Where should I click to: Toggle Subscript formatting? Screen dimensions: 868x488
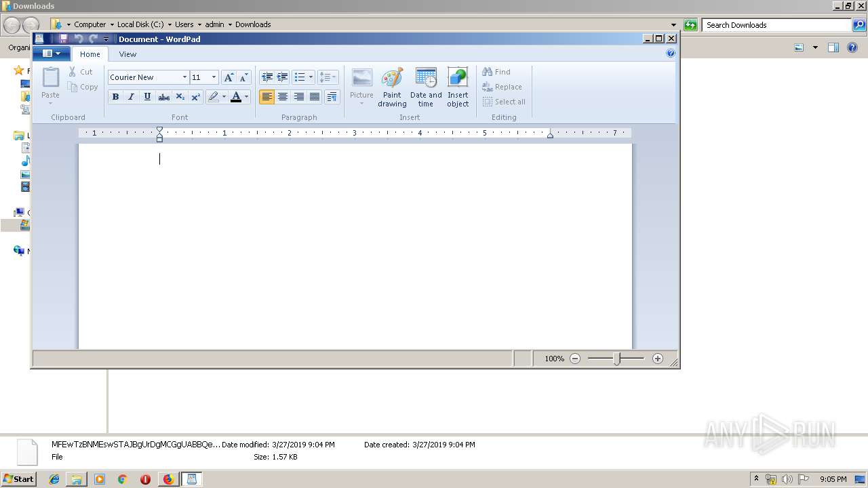point(180,97)
